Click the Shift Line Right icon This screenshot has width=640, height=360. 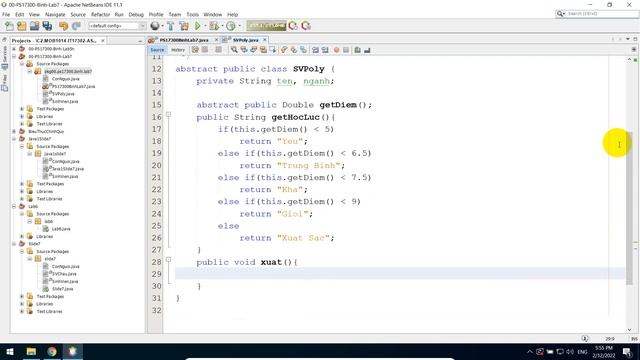click(325, 50)
